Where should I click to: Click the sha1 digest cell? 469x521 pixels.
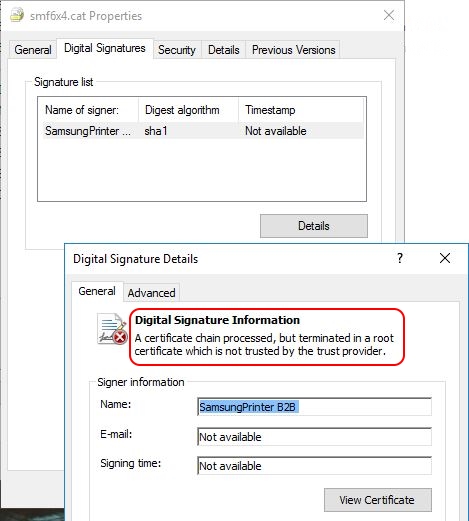[x=156, y=131]
